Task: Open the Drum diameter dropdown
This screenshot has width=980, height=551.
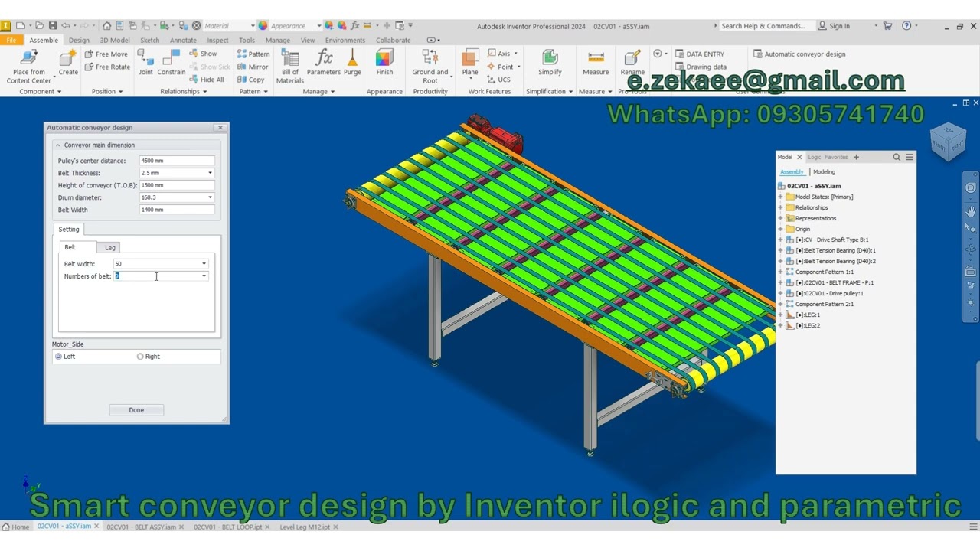Action: pos(210,197)
